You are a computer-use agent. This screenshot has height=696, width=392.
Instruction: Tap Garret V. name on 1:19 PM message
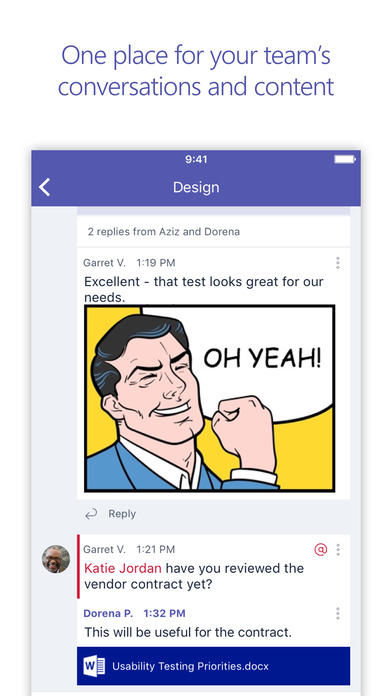[104, 263]
